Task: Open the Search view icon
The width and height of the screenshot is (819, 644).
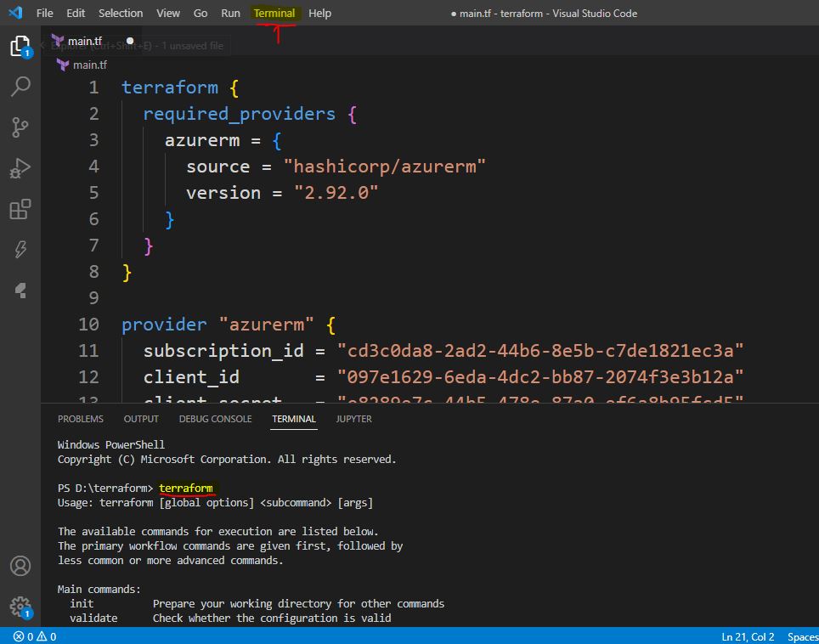Action: click(x=20, y=86)
